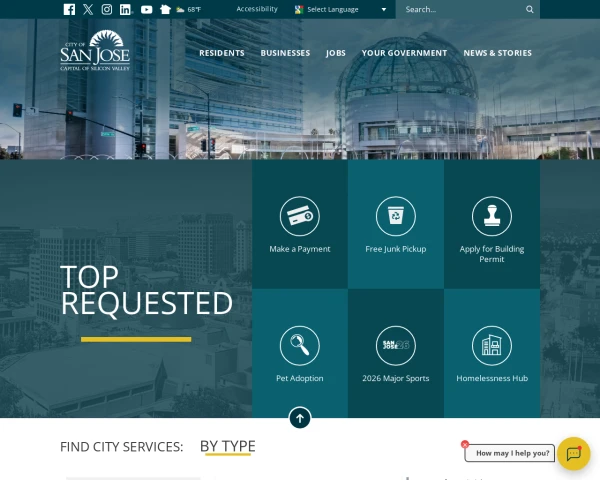
Task: Click the Free Junk Pickup bin icon
Action: [396, 216]
